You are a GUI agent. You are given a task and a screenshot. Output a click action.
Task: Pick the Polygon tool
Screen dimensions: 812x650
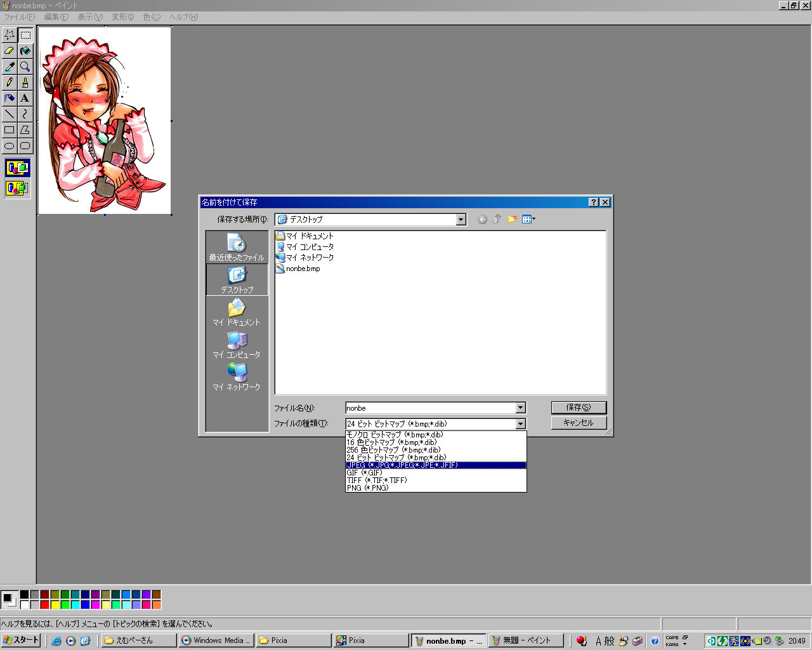tap(25, 130)
